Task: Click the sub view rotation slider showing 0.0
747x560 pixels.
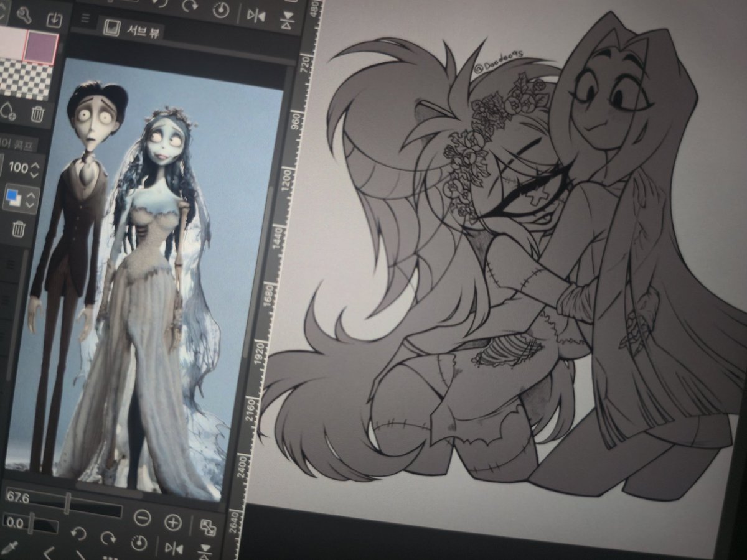Action: (x=30, y=525)
